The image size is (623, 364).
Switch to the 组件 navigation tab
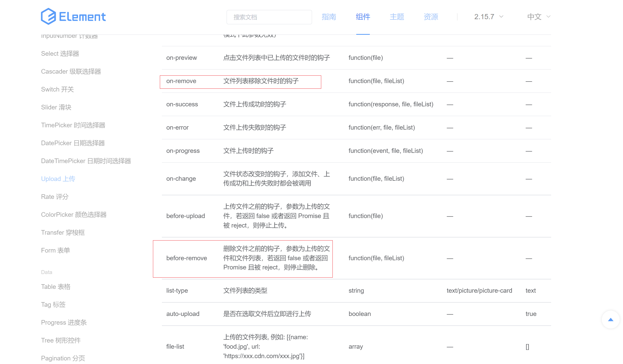pyautogui.click(x=363, y=17)
